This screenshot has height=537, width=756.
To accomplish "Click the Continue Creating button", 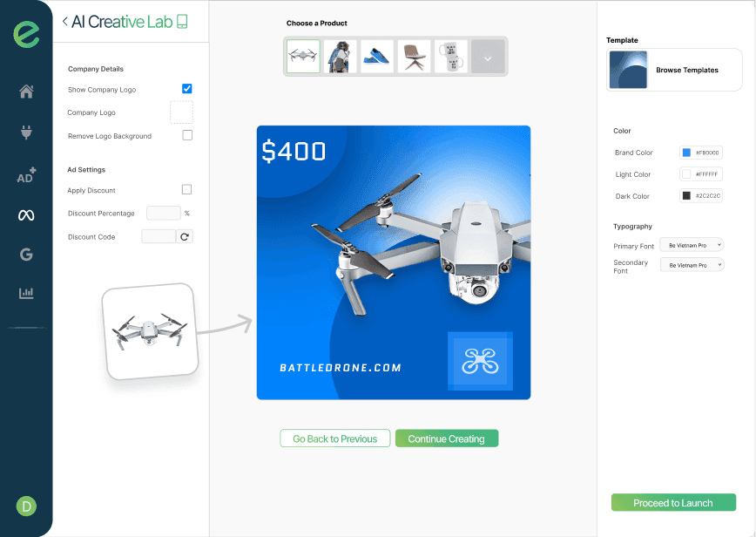I will coord(446,438).
